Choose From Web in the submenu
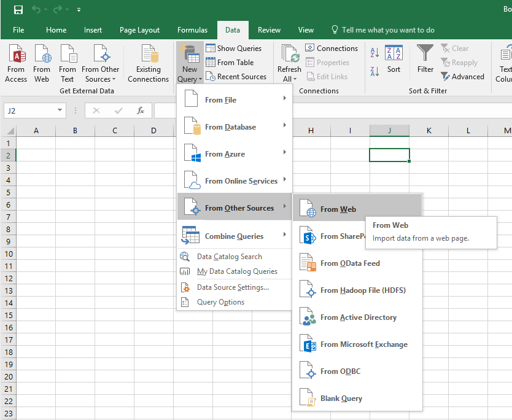 pyautogui.click(x=357, y=209)
